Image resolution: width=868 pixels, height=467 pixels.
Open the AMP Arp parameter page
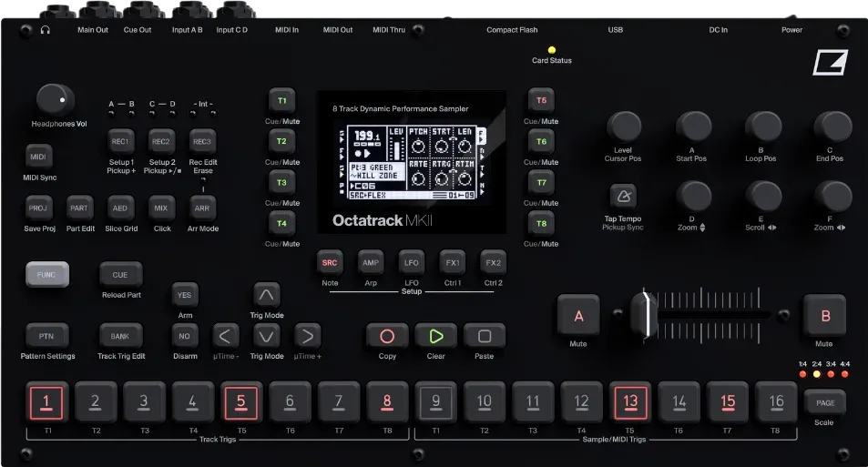[371, 263]
